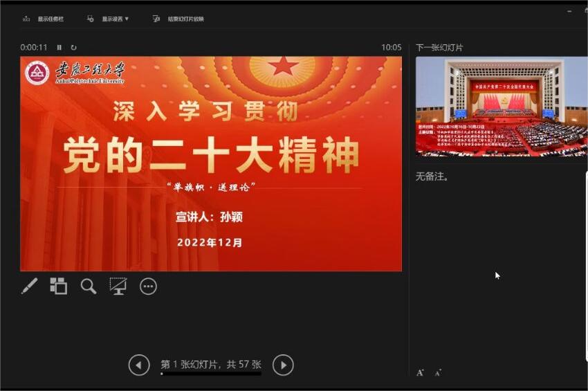Go to the next slide arrow
Viewport: 588px width, 391px height.
pos(283,365)
